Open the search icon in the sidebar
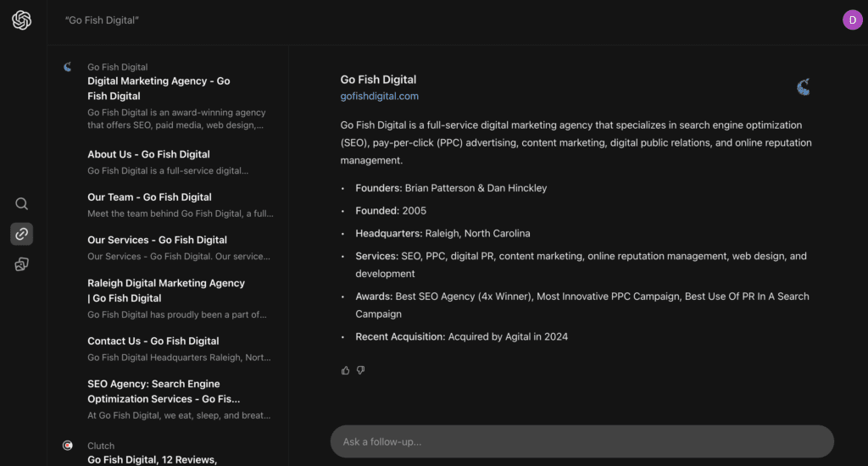The image size is (868, 466). 21,203
